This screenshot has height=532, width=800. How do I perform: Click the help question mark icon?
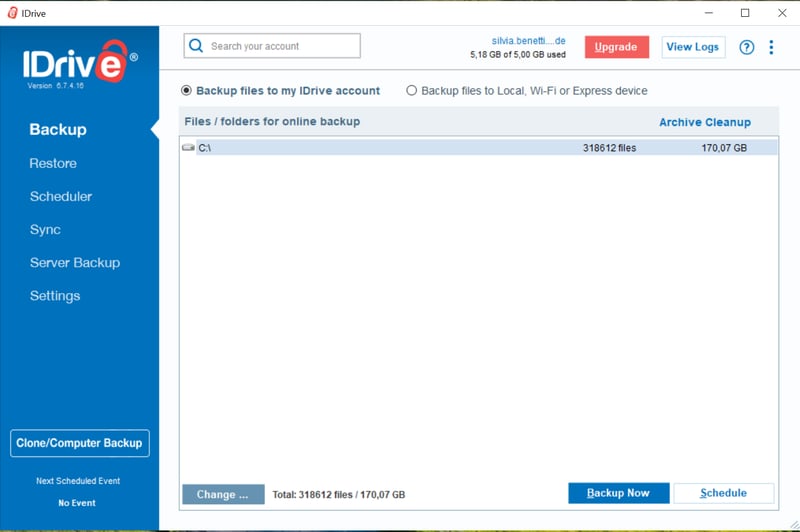tap(746, 47)
